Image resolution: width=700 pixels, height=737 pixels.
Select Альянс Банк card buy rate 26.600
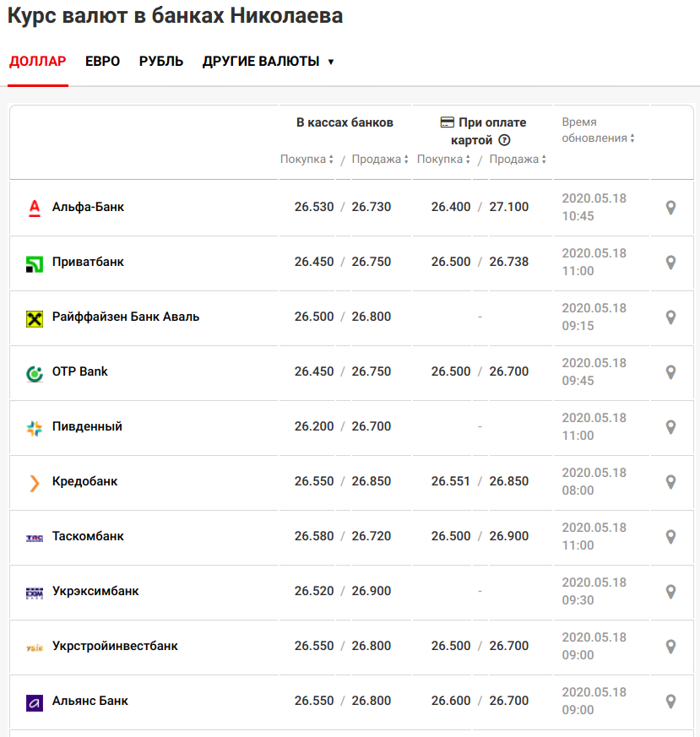click(451, 701)
